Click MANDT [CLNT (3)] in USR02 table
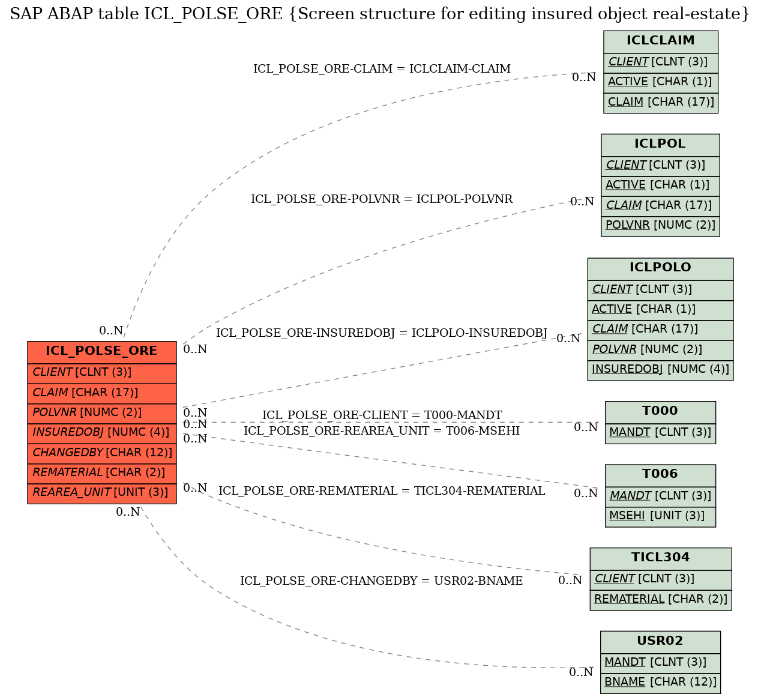Viewport: 761px width, 700px height. tap(660, 663)
